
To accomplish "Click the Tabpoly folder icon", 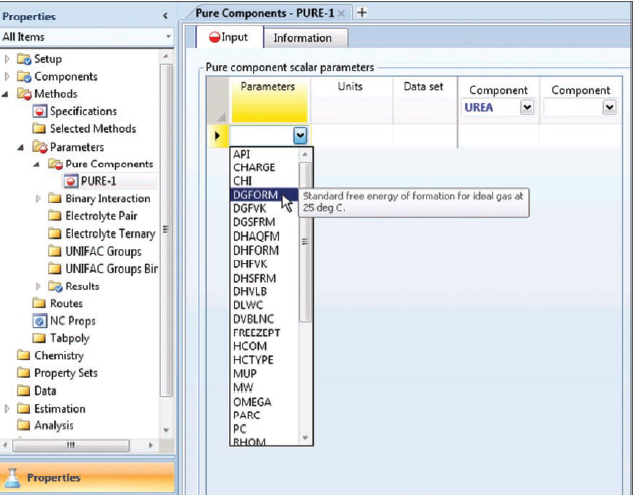I will tap(40, 338).
